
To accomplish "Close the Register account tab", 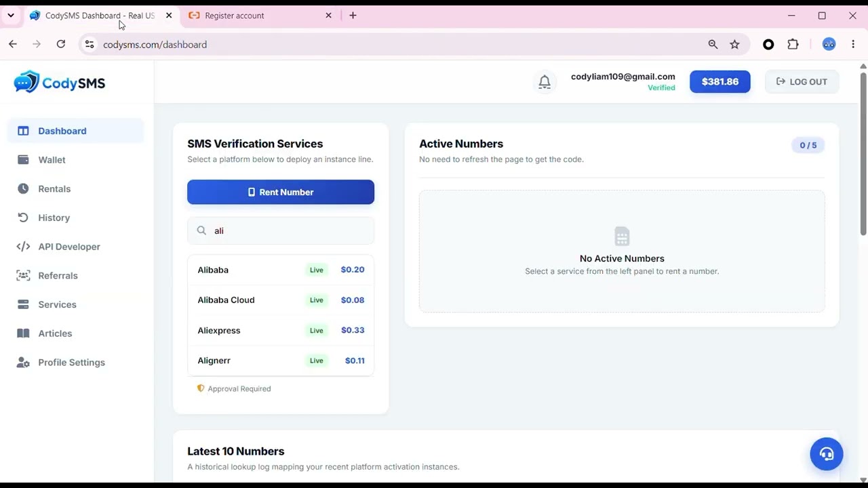I will point(329,15).
